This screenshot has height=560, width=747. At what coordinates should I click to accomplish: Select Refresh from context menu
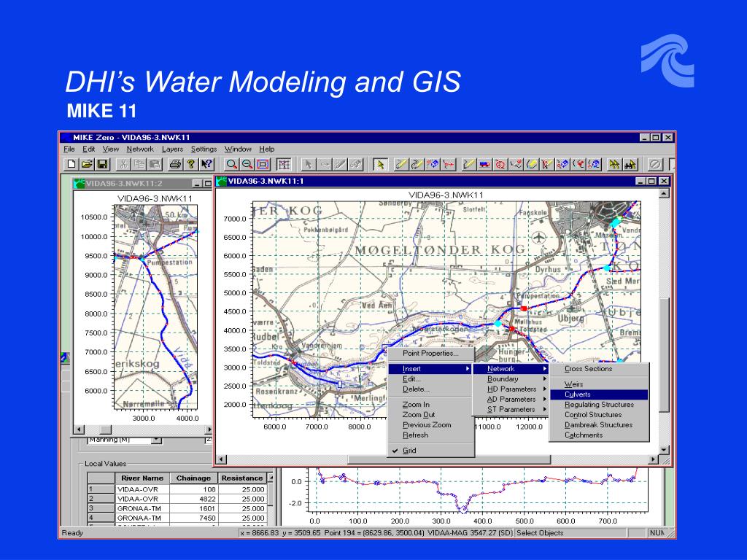pyautogui.click(x=430, y=435)
